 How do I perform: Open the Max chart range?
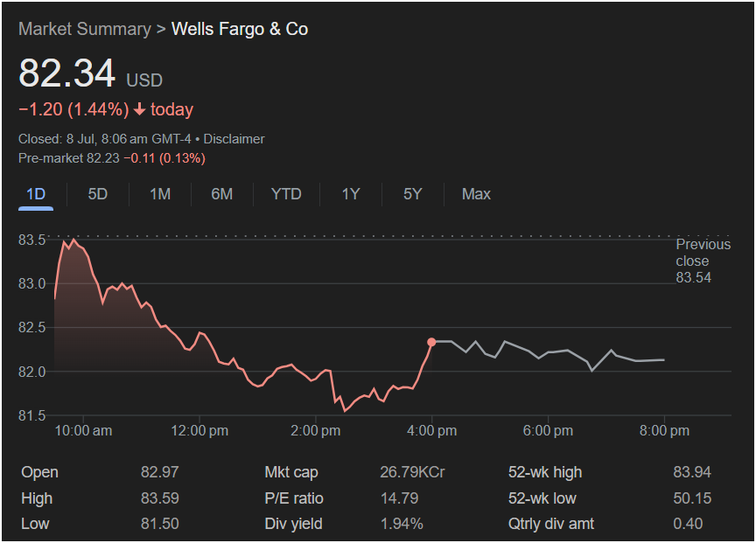[x=476, y=194]
